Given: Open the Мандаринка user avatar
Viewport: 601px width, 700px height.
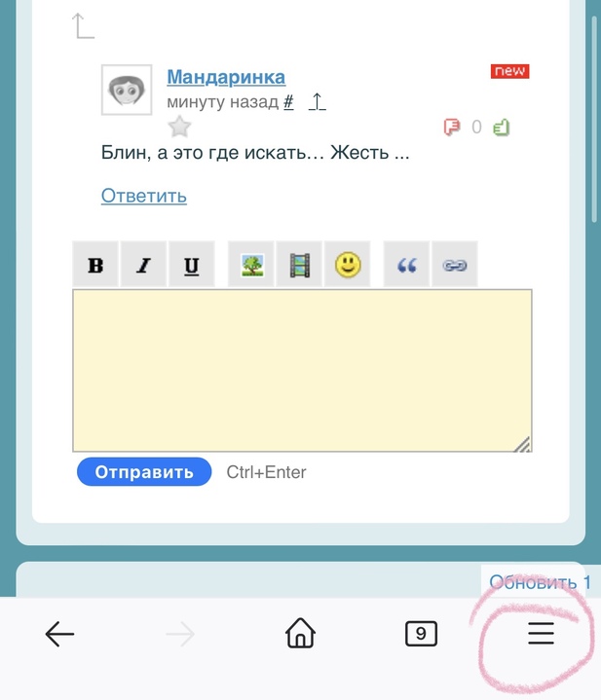Looking at the screenshot, I should pyautogui.click(x=127, y=90).
